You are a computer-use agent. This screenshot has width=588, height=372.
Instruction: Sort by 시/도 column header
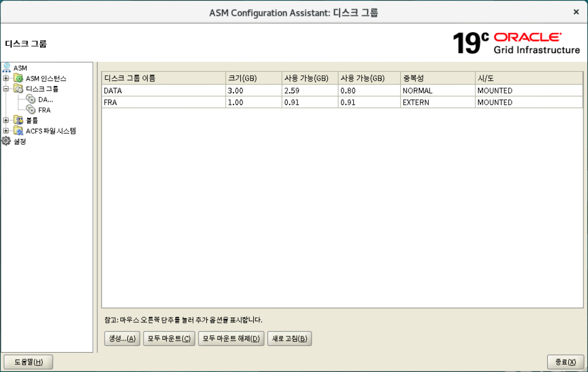529,78
